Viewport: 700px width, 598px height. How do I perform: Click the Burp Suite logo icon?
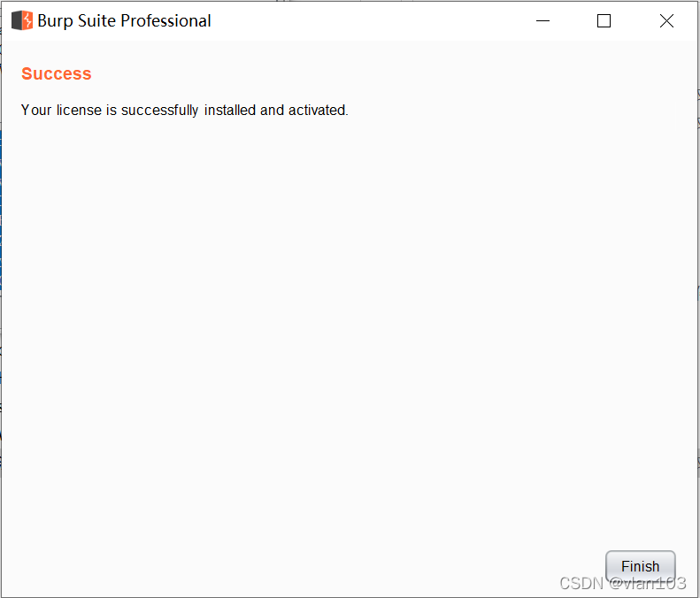coord(22,20)
